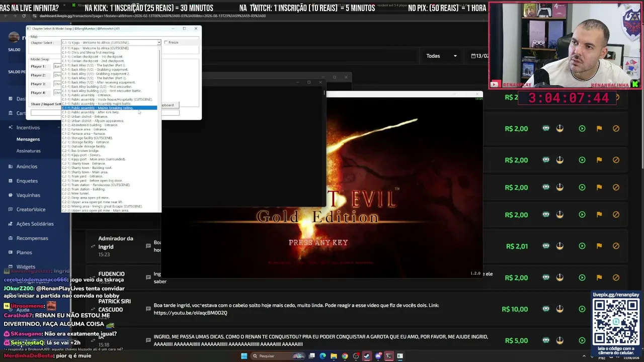Viewport: 644px width, 362px height.
Task: Click the glasses icon in FUDENCIO's R$ 2,00 row
Action: [546, 278]
